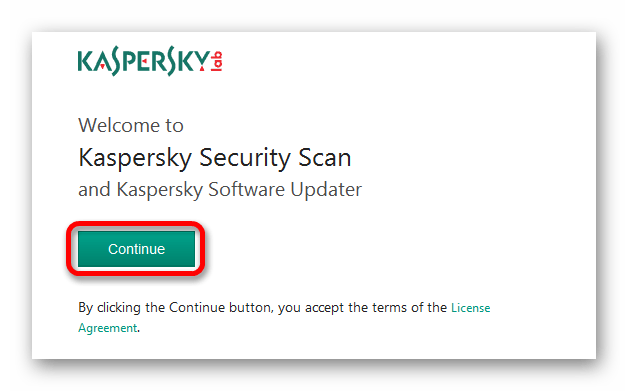628x391 pixels.
Task: Click the word 'Software' in subtitle
Action: pyautogui.click(x=246, y=189)
